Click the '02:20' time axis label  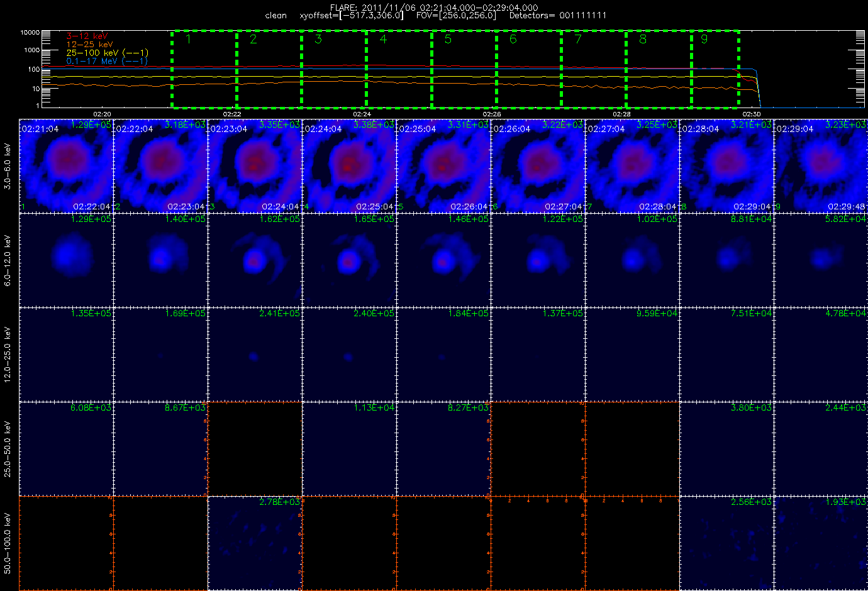[102, 114]
